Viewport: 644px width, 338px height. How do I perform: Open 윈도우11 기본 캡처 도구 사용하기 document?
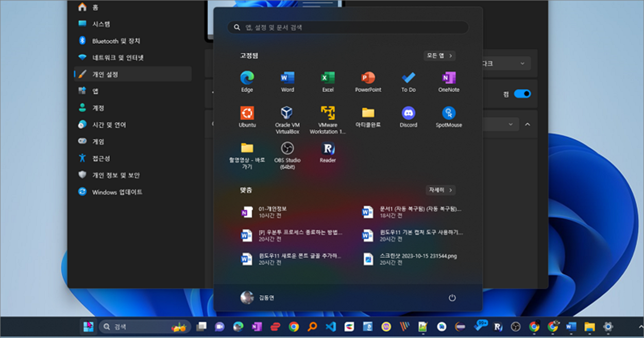tap(412, 235)
